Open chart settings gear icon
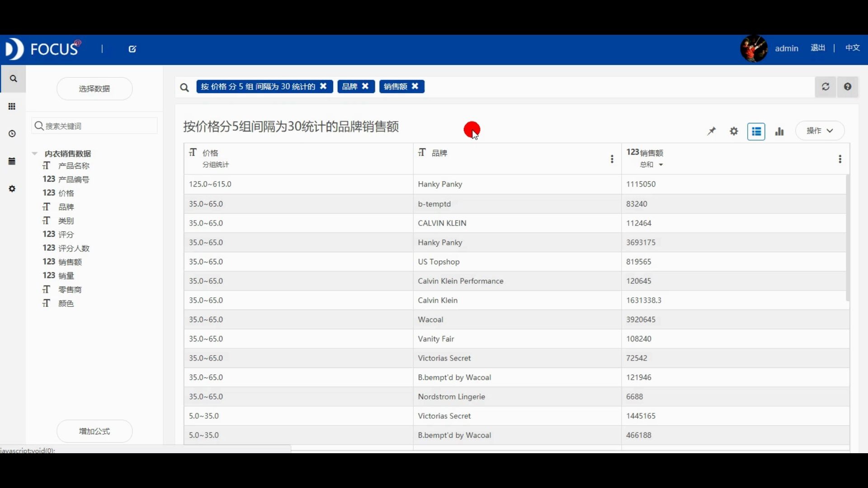 (734, 131)
